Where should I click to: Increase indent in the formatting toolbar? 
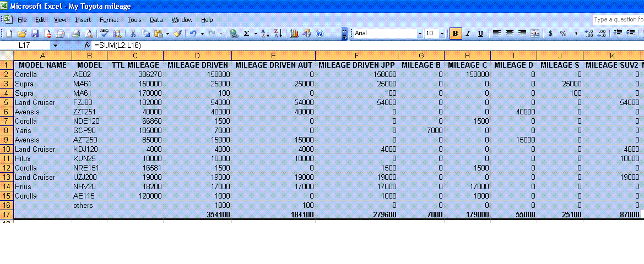tap(630, 34)
